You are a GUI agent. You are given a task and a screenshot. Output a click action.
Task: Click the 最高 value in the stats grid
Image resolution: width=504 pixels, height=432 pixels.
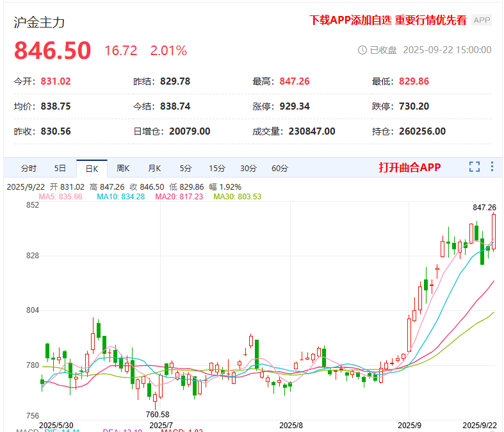click(x=295, y=81)
